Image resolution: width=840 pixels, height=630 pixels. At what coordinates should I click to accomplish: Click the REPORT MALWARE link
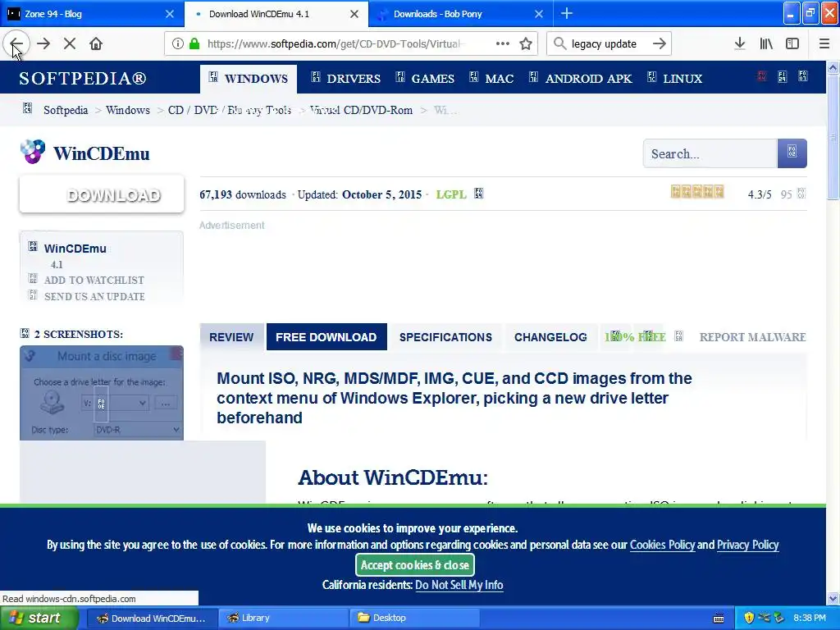coord(752,337)
